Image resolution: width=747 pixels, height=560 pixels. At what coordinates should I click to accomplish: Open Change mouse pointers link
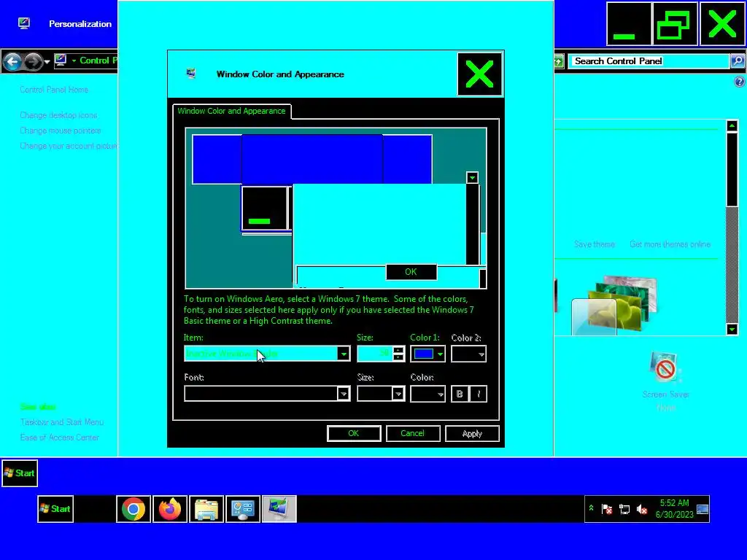click(61, 131)
